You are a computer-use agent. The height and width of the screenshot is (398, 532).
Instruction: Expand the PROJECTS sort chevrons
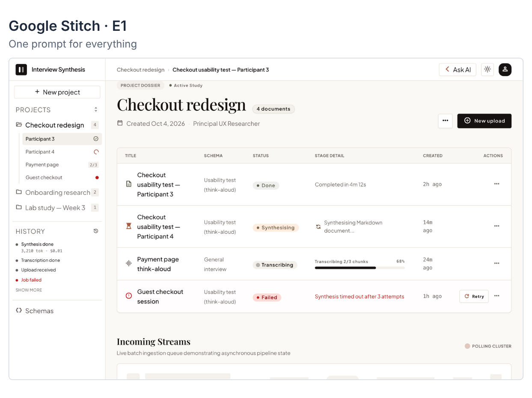click(x=96, y=110)
